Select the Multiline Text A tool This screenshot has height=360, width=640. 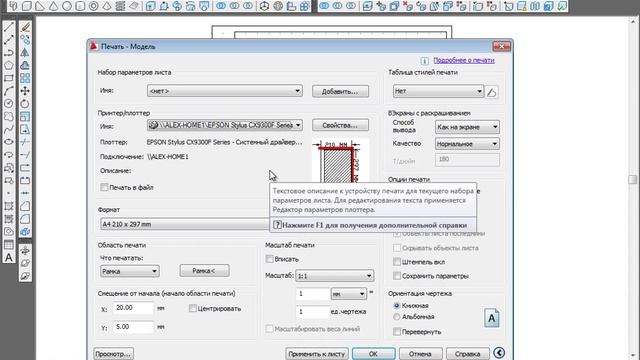coord(9,258)
